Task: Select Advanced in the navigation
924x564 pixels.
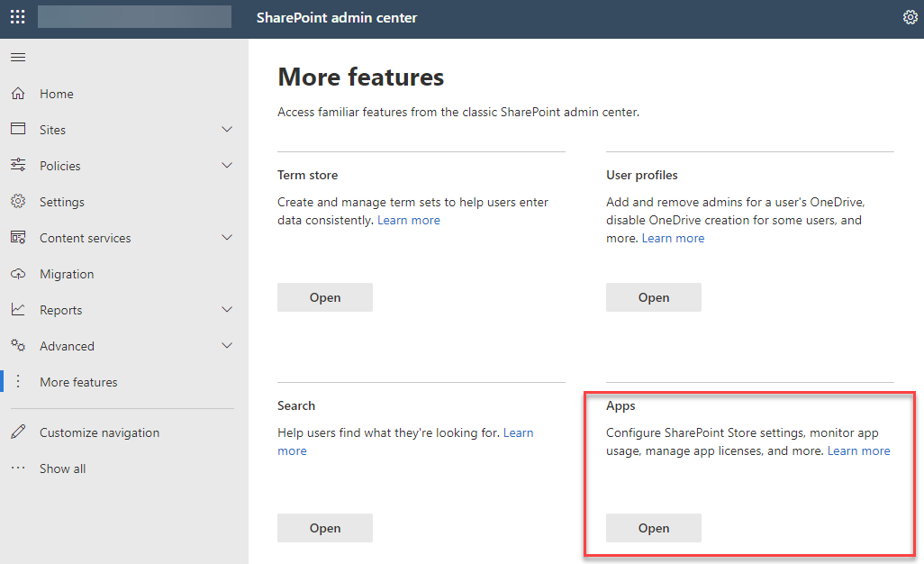Action: [67, 346]
